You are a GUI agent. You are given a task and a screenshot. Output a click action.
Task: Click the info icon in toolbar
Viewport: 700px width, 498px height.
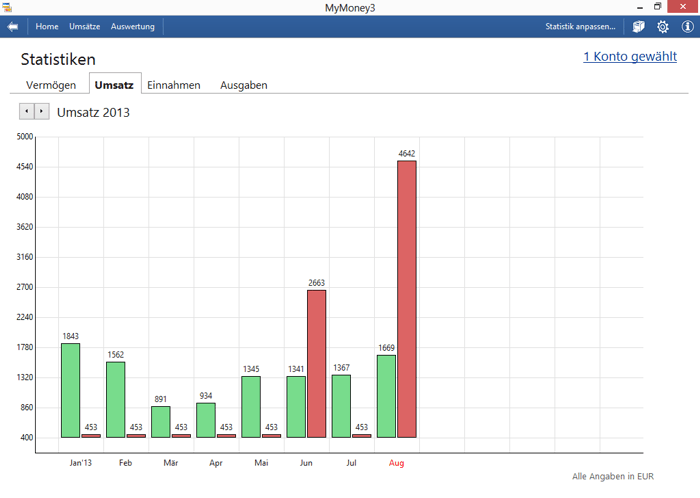[x=687, y=27]
